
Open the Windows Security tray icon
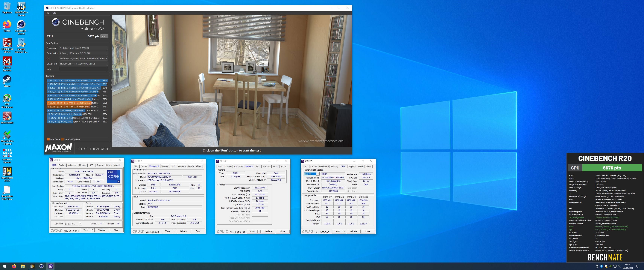606,266
